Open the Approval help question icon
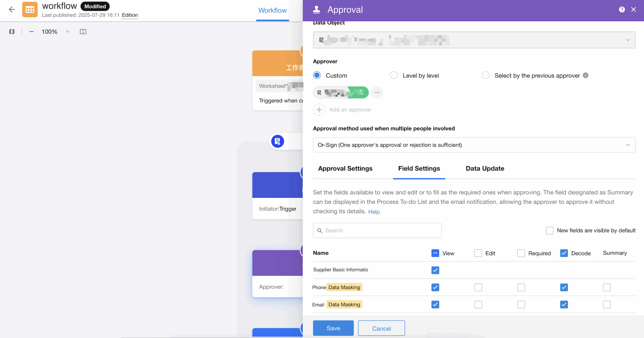This screenshot has width=644, height=338. 622,10
